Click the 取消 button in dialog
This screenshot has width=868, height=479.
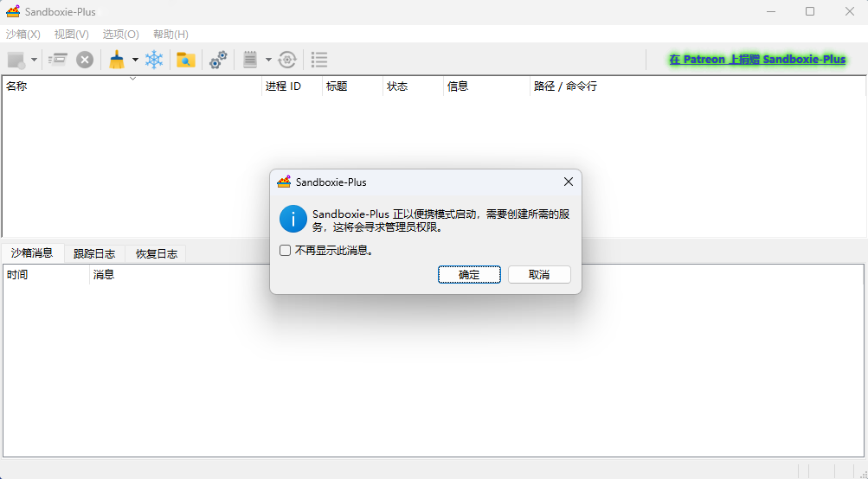pos(539,274)
